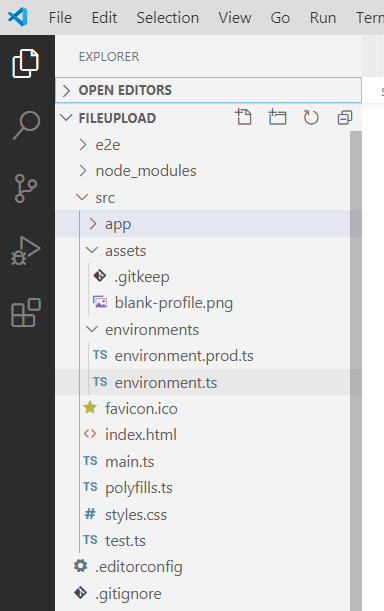Open the Explorer view in activity bar
Screen dimensions: 384x611
click(26, 64)
